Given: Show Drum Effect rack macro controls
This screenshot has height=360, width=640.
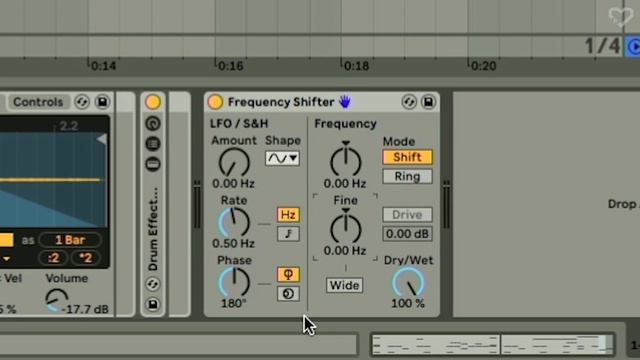Looking at the screenshot, I should (153, 123).
